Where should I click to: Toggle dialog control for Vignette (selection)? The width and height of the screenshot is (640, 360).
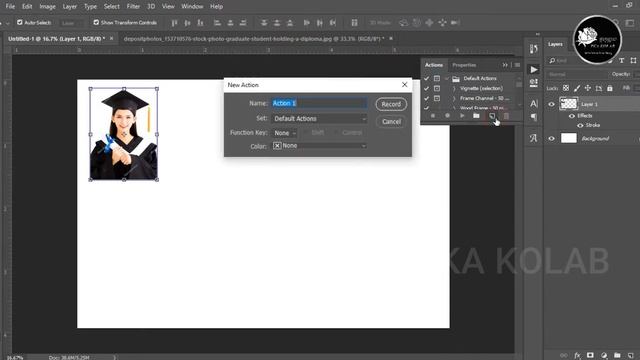click(x=437, y=88)
